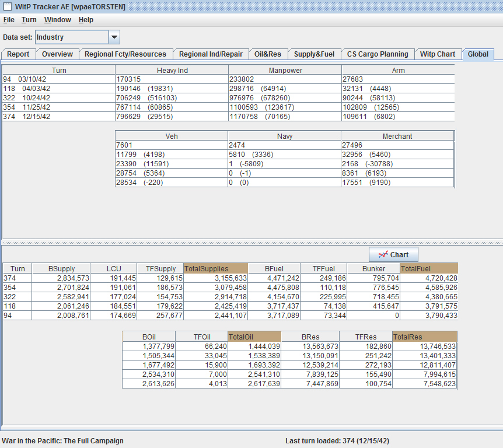Open the File menu
The image size is (503, 448).
pyautogui.click(x=9, y=20)
